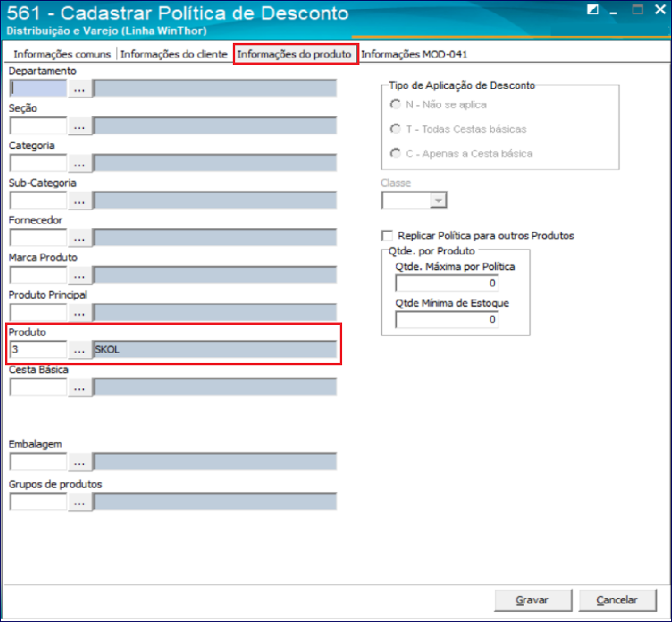Focus the Departamento code field
This screenshot has width=672, height=622.
[x=38, y=89]
